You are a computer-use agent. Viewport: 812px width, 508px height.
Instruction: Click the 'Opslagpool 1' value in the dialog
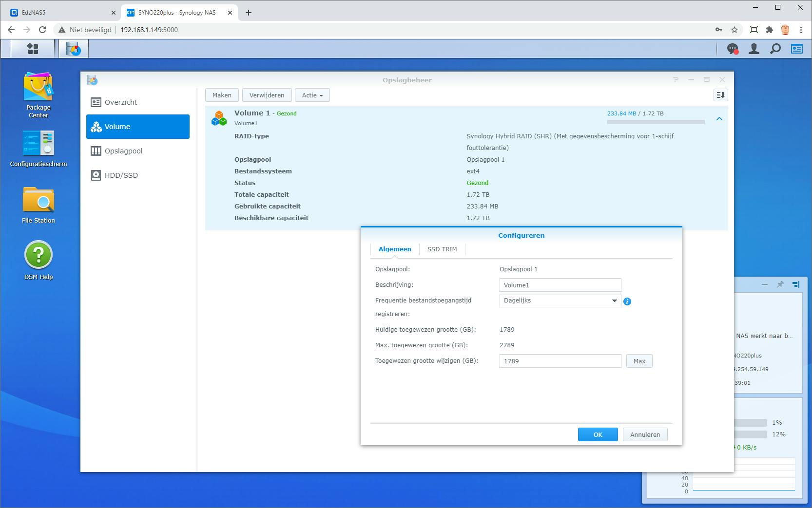(519, 269)
